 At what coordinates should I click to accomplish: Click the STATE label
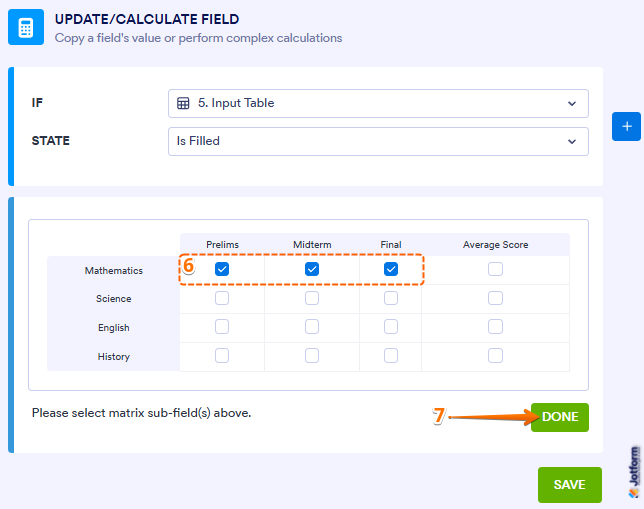click(51, 141)
